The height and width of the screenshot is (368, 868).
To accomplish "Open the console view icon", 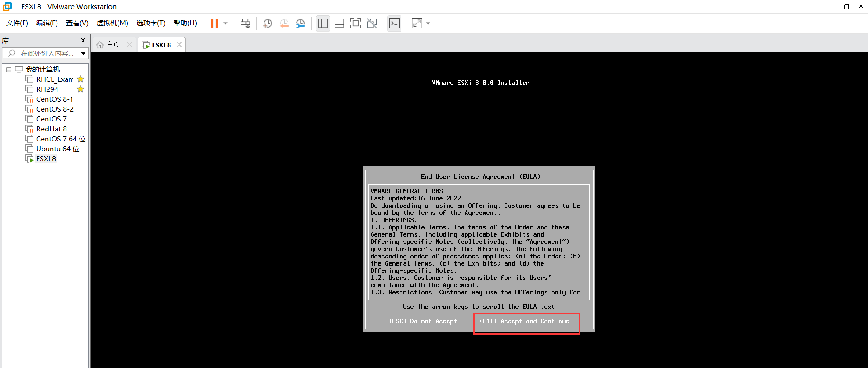I will tap(394, 23).
